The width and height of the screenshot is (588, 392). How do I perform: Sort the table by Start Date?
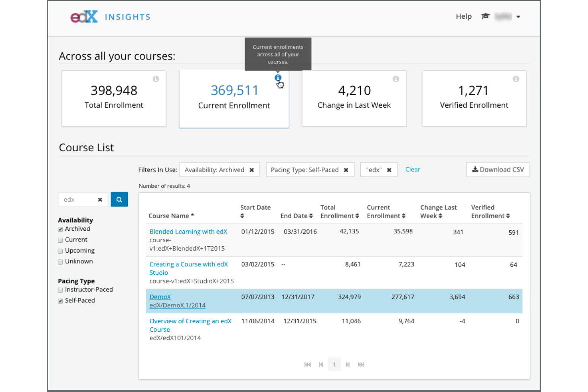coord(255,211)
